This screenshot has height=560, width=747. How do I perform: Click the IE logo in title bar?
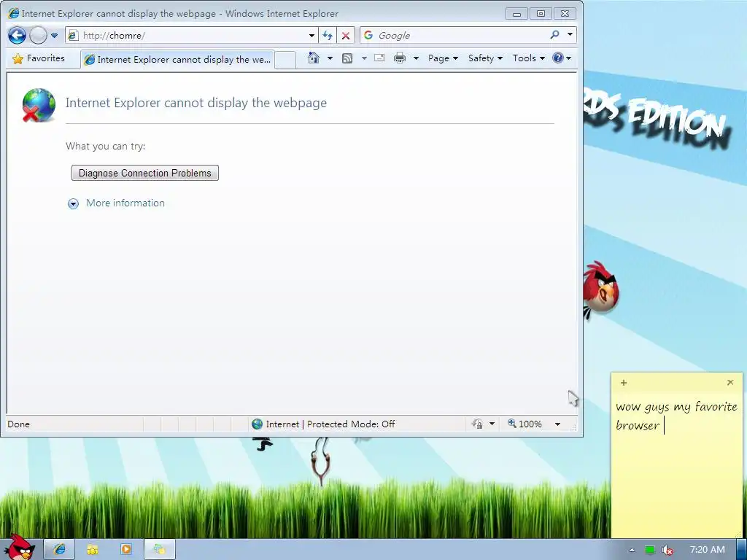pyautogui.click(x=13, y=13)
